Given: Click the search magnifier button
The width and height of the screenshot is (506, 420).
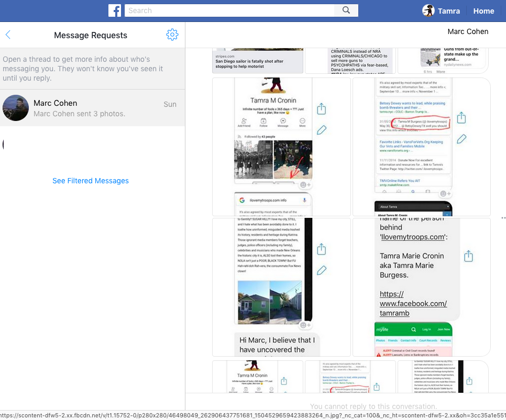Looking at the screenshot, I should 346,10.
